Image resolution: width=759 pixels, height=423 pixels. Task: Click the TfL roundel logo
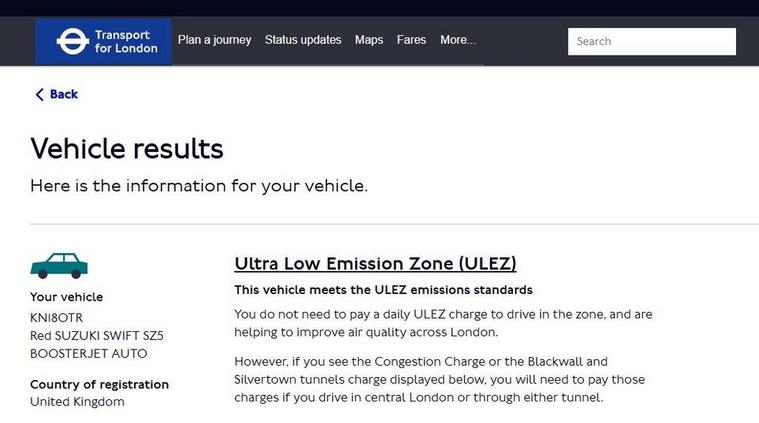pos(72,41)
